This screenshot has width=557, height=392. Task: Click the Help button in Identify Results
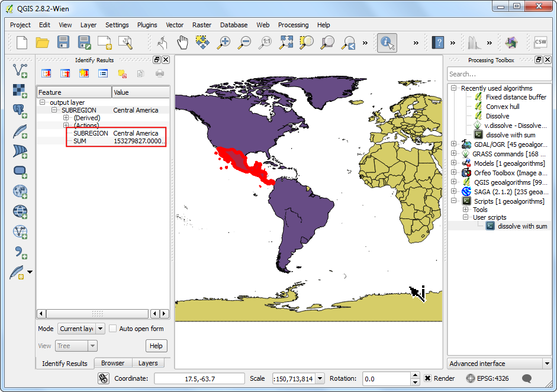tap(156, 346)
